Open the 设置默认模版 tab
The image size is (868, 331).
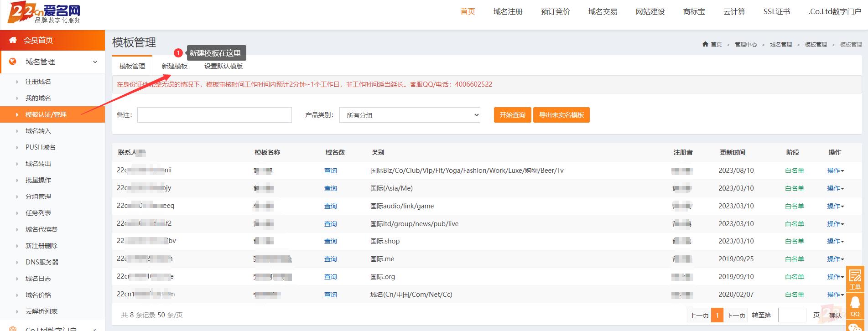(223, 66)
